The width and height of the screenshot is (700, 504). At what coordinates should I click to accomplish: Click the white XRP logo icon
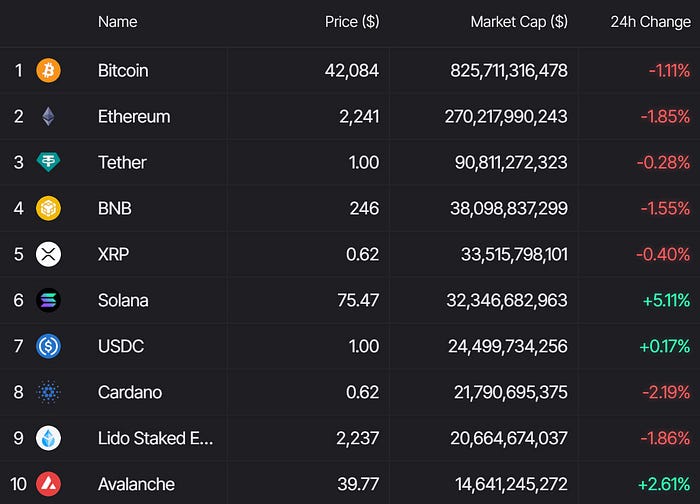tap(48, 254)
